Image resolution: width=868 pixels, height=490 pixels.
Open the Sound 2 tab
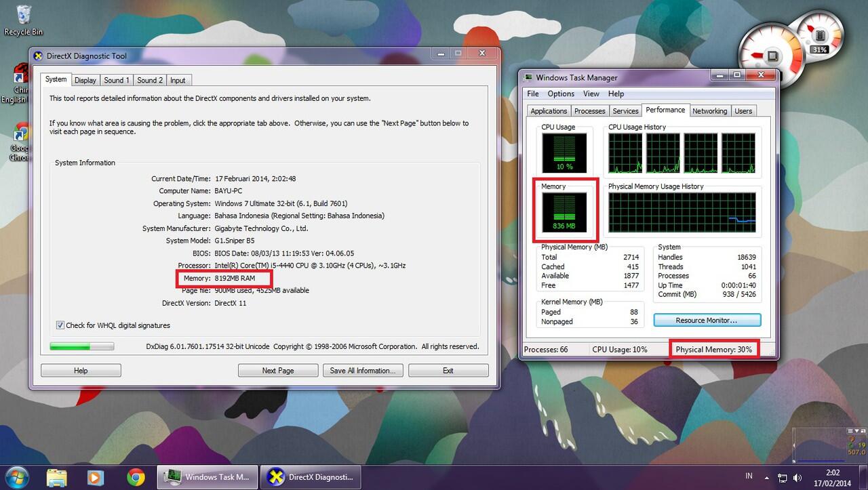coord(150,80)
